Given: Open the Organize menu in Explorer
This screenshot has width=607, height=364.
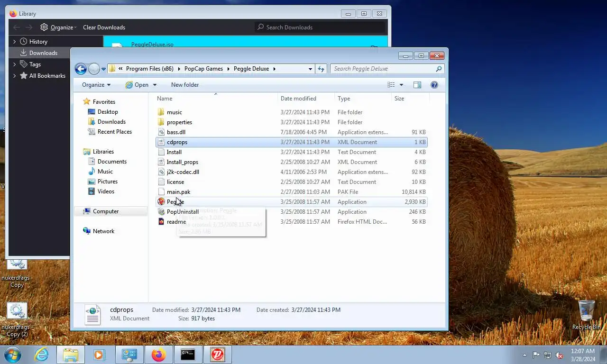Looking at the screenshot, I should 96,85.
